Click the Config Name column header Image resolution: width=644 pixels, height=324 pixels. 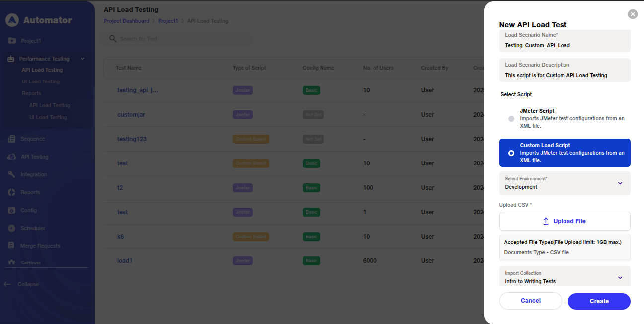point(319,68)
